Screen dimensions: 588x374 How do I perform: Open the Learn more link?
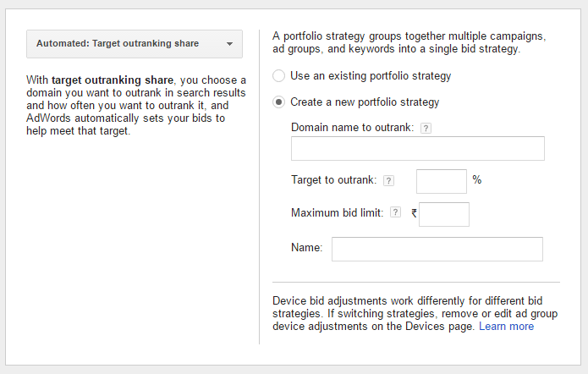click(506, 327)
